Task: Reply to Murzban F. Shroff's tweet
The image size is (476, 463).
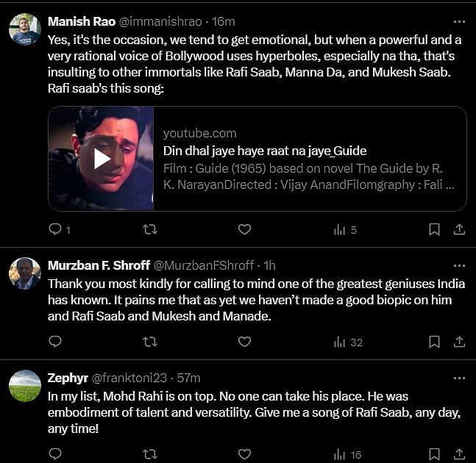Action: click(x=55, y=341)
